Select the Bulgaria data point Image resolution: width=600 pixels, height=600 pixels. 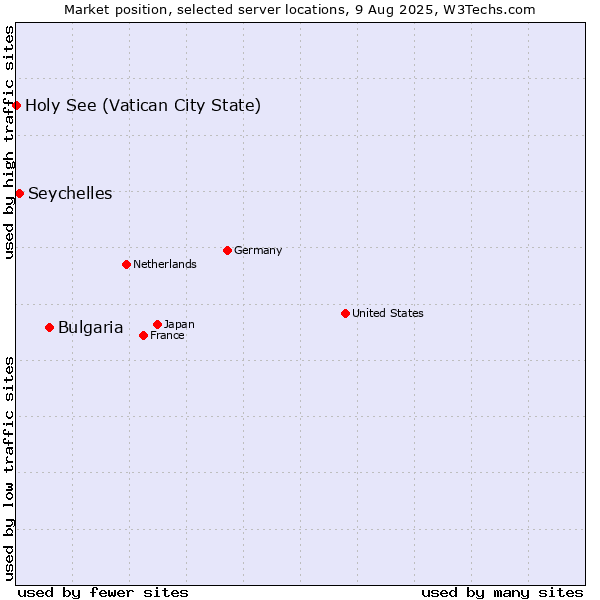[x=49, y=328]
